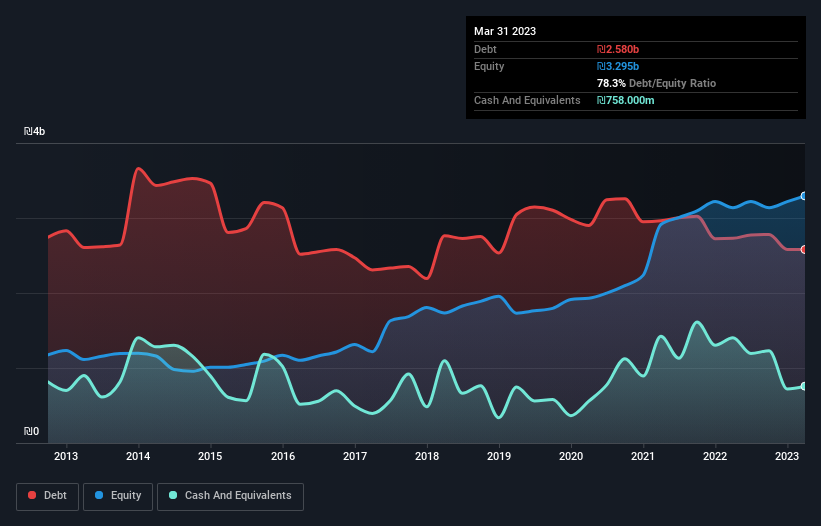
Task: Click the 2015 x-axis label
Action: 210,456
